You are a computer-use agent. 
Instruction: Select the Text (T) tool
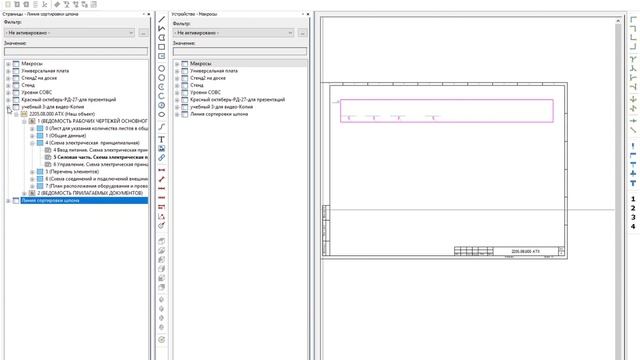pos(162,139)
